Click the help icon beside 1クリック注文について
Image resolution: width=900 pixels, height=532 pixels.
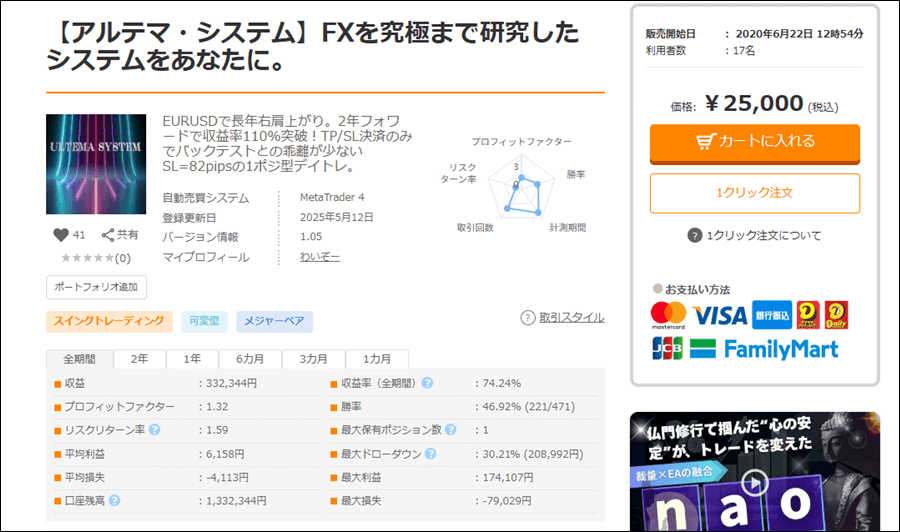695,236
